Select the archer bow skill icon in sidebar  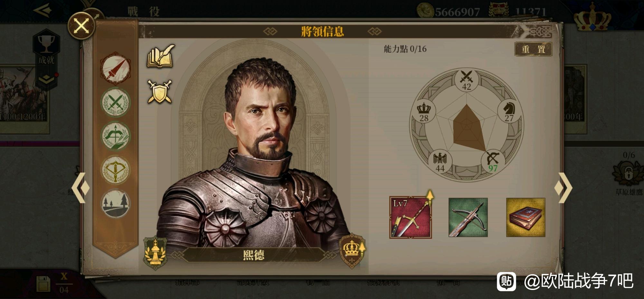(x=115, y=136)
